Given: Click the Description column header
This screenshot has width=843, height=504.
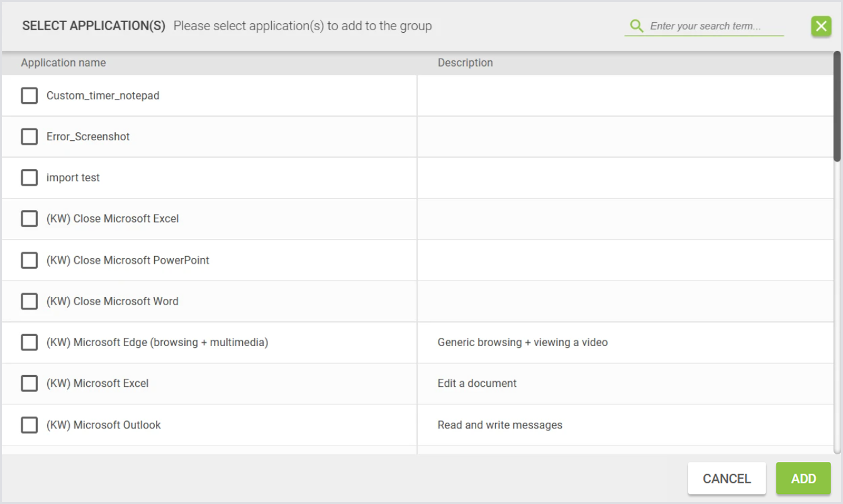Looking at the screenshot, I should tap(465, 63).
